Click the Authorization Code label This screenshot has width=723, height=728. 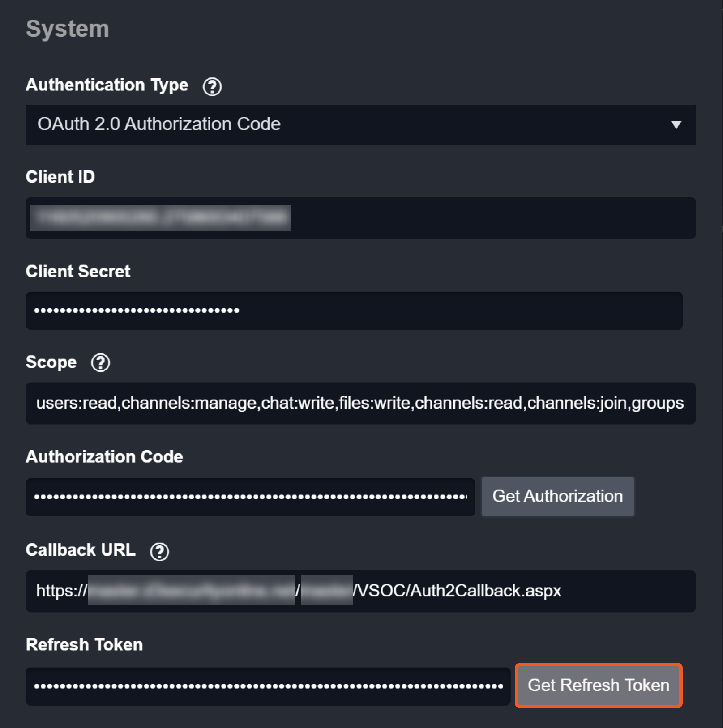pyautogui.click(x=104, y=457)
